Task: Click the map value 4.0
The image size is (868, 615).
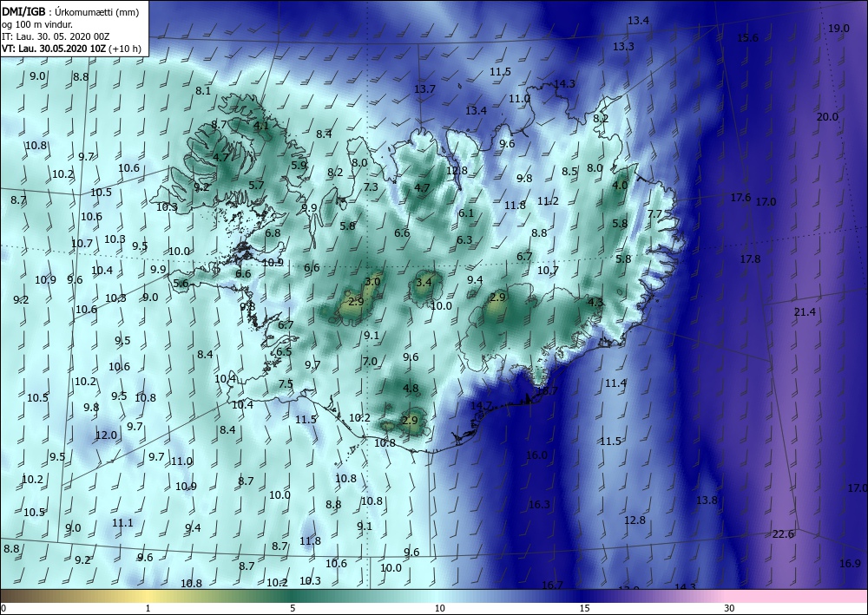Action: [x=620, y=186]
